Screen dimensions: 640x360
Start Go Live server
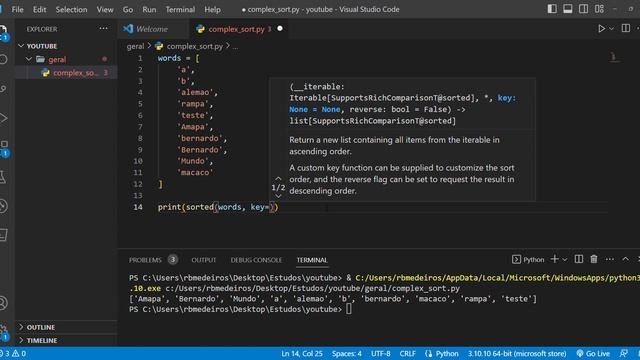click(x=593, y=353)
